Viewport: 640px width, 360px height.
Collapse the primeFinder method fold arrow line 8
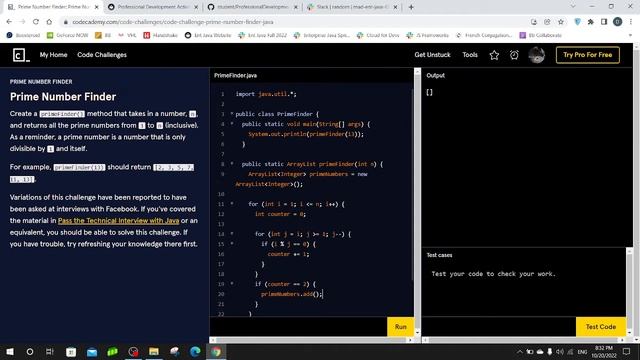point(232,164)
